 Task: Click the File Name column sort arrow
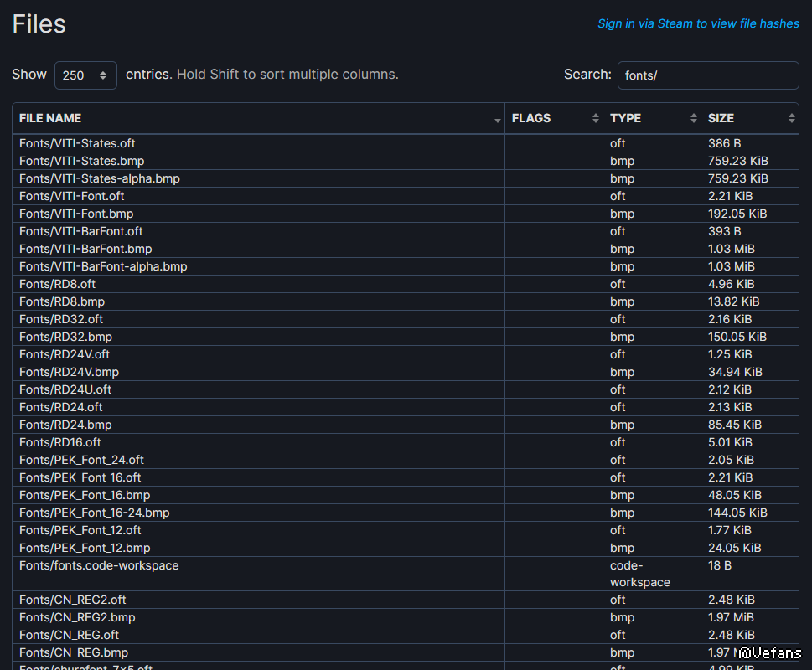pyautogui.click(x=498, y=119)
